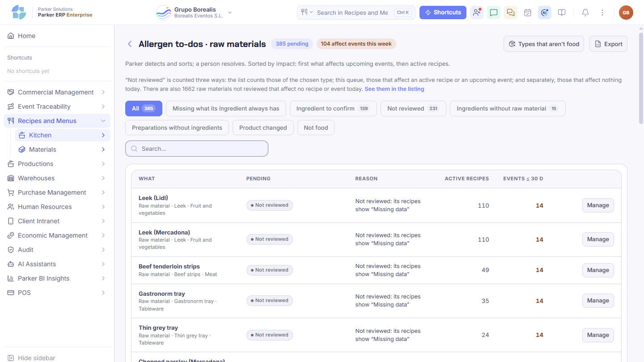This screenshot has height=362, width=644.
Task: Click the Shortcuts button
Action: [x=443, y=13]
